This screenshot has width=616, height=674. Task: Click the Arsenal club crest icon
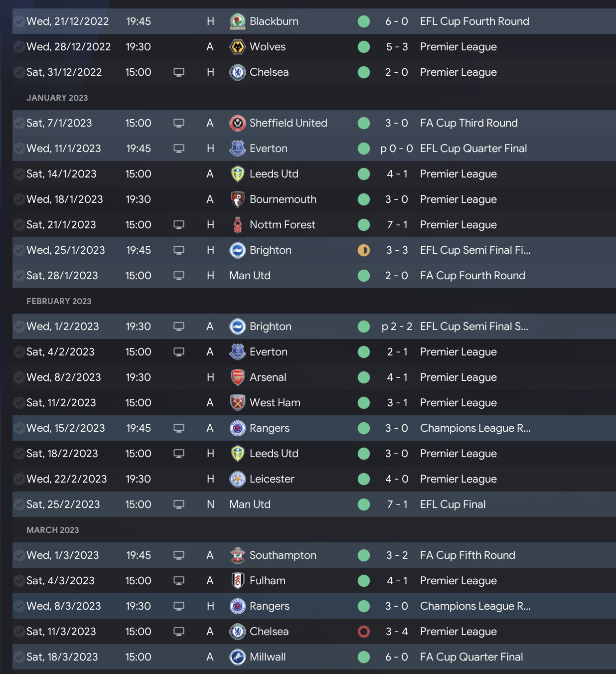238,377
